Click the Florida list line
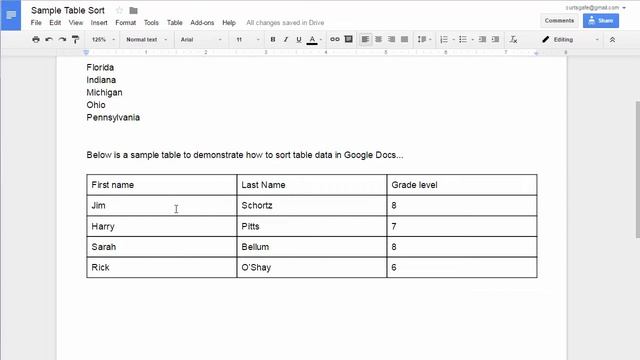Viewport: 640px width, 360px height. (x=100, y=67)
